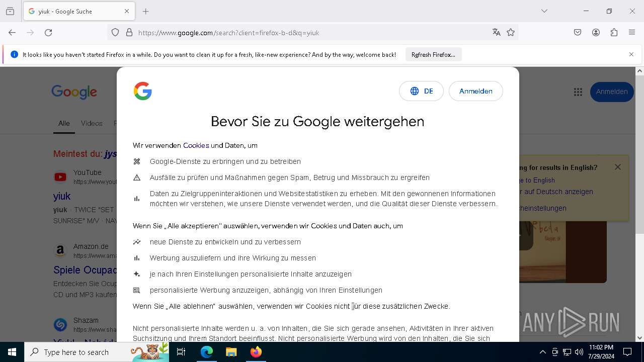The width and height of the screenshot is (644, 362).
Task: Open the Spiele Ocupa Amazon result
Action: click(85, 270)
